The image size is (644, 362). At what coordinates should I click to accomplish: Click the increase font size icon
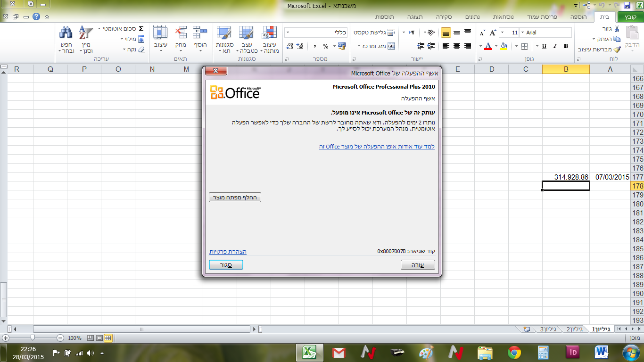pos(493,33)
